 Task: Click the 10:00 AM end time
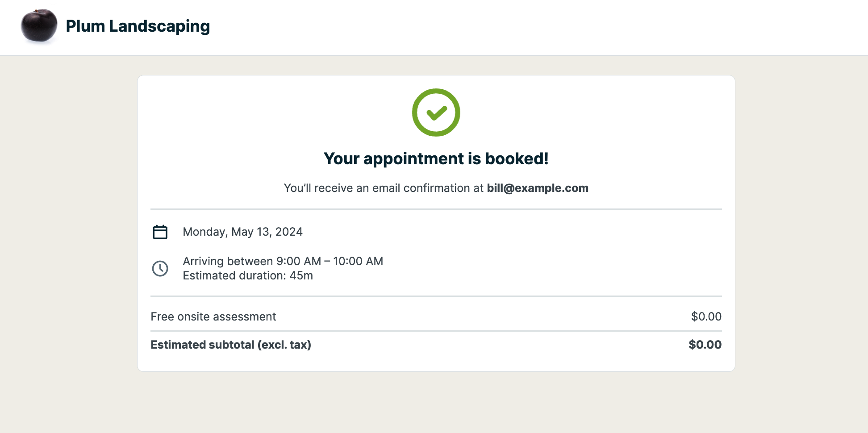coord(358,261)
